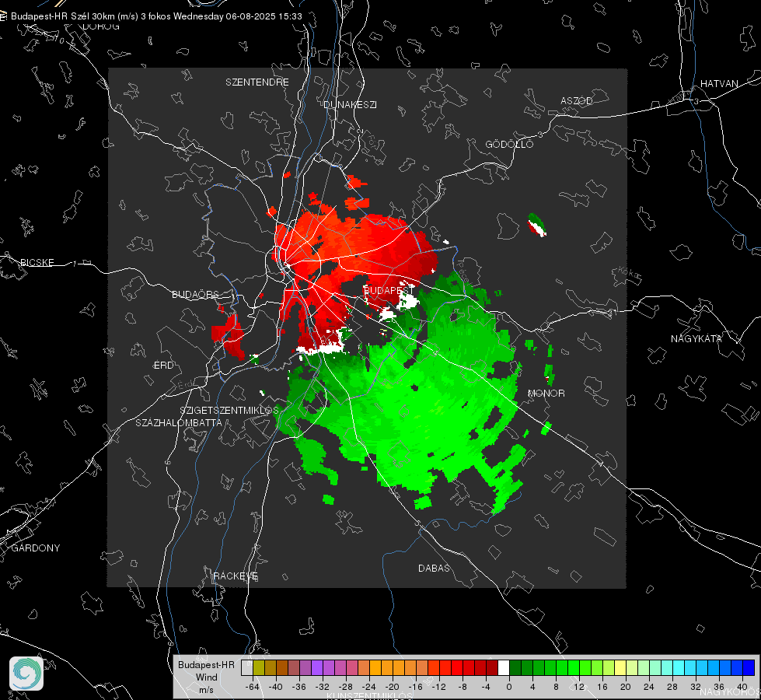
Task: Click the 20 value on the legend
Action: click(x=626, y=687)
